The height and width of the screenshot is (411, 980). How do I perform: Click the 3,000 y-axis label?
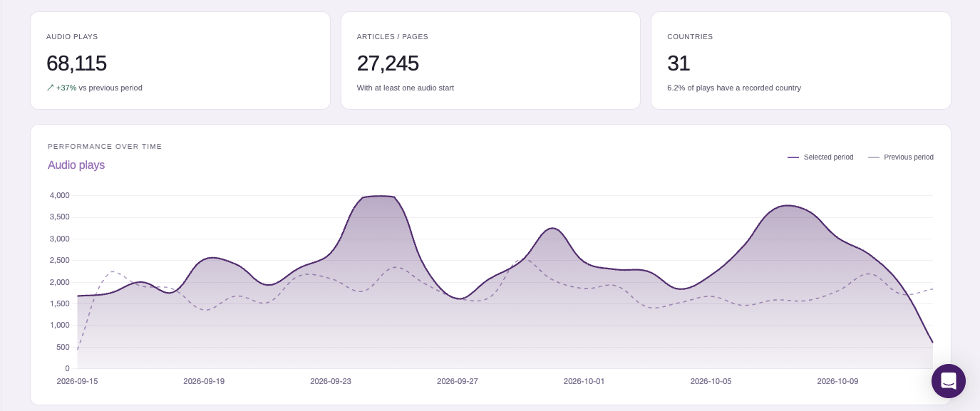click(x=59, y=239)
